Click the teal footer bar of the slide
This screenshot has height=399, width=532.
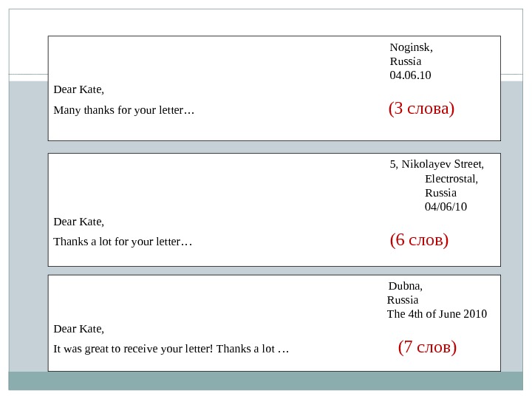point(266,381)
